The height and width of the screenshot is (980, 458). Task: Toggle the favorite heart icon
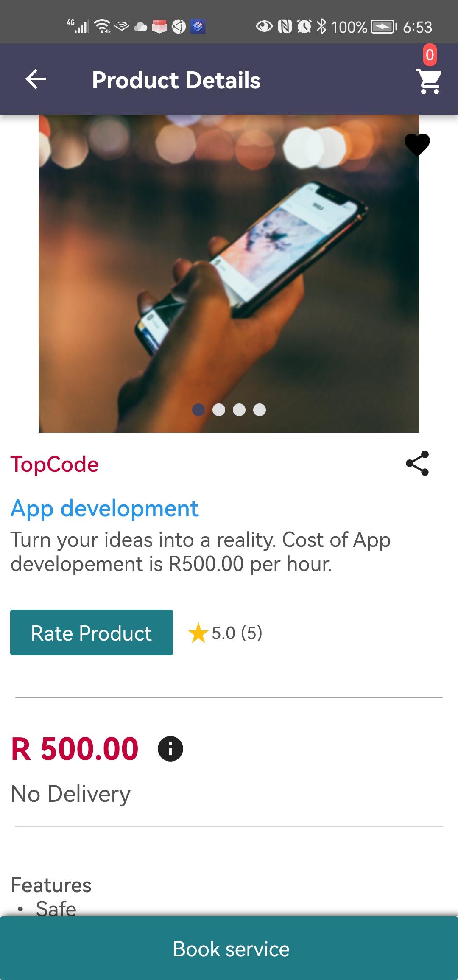417,145
